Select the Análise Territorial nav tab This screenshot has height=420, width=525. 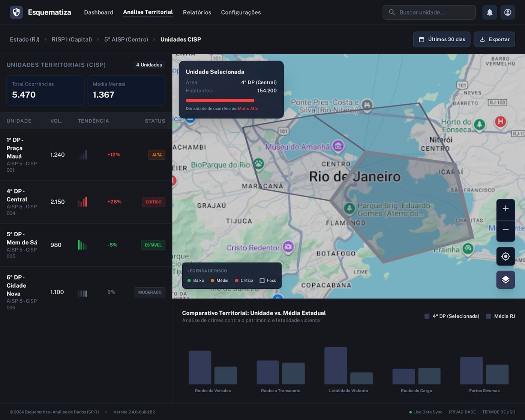click(x=148, y=12)
